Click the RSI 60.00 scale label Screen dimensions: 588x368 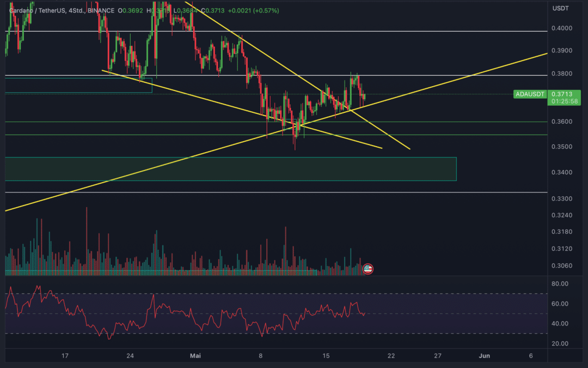[560, 304]
